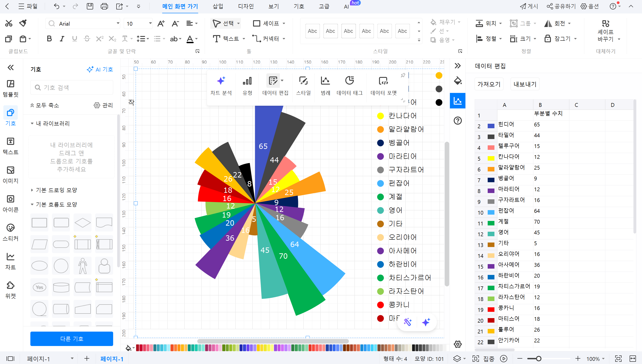
Task: Open fill style panel on right strip
Action: click(458, 81)
